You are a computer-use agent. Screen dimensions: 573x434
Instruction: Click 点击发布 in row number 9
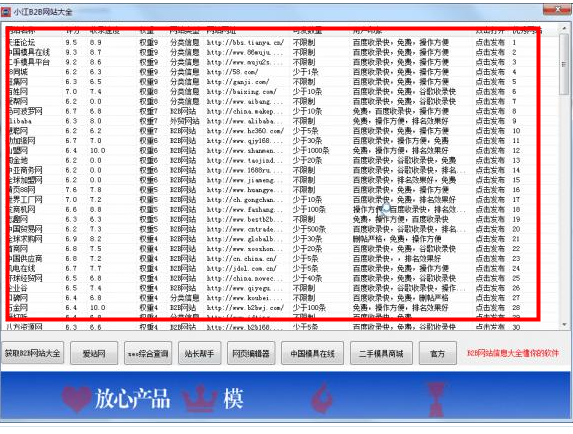point(490,121)
